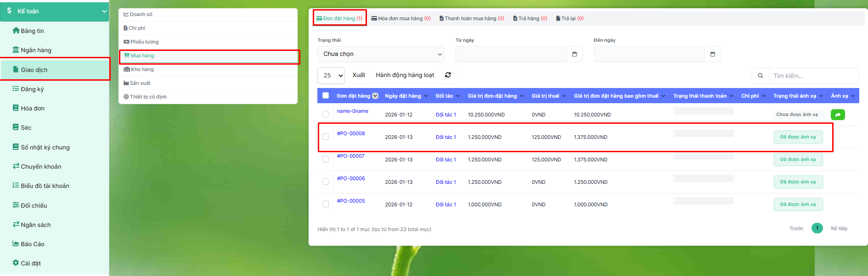Tick the checkbox for order #PO-00005
Image resolution: width=868 pixels, height=276 pixels.
coord(326,204)
